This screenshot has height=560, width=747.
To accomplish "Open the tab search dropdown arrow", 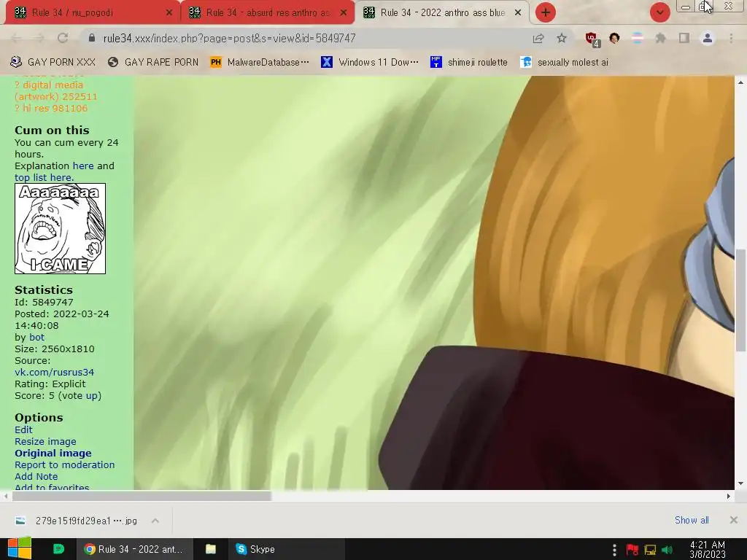I will [x=659, y=12].
